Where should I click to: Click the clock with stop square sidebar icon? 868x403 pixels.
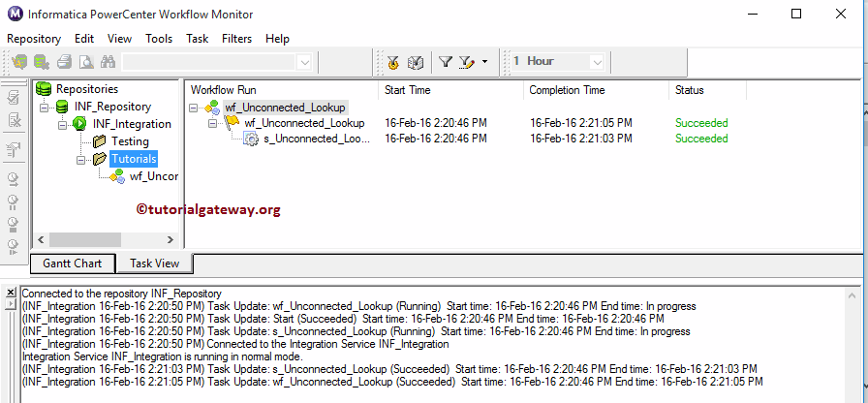coord(13,223)
